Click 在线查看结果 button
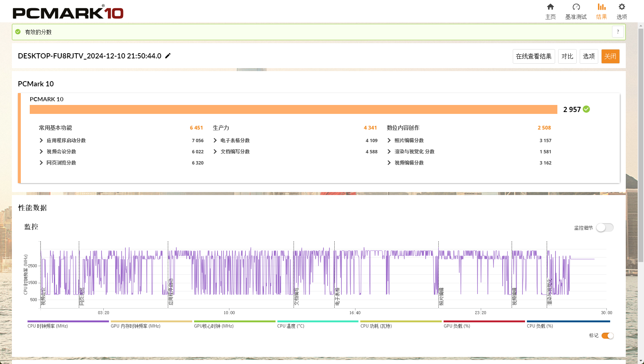The image size is (644, 364). 534,56
